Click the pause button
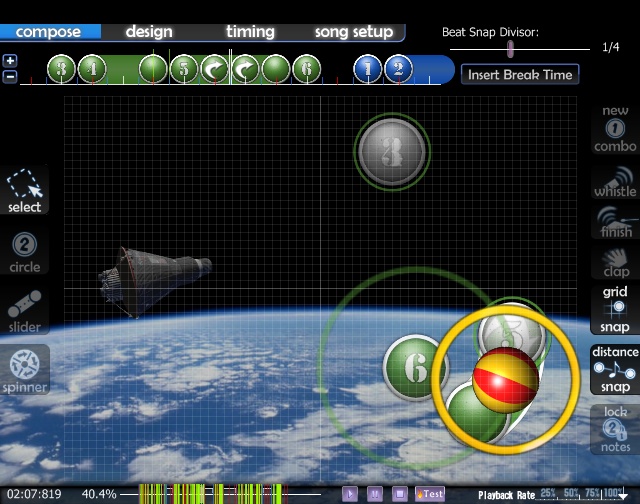 (x=375, y=494)
